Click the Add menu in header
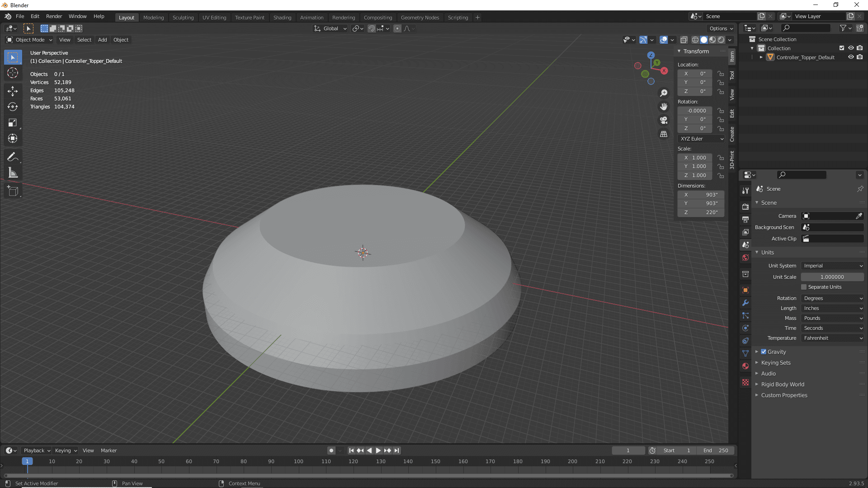 pyautogui.click(x=102, y=40)
